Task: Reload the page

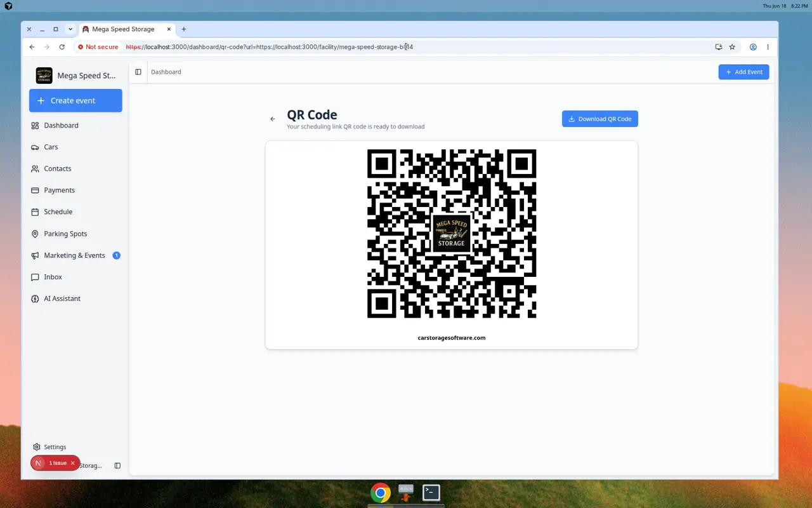Action: tap(62, 47)
